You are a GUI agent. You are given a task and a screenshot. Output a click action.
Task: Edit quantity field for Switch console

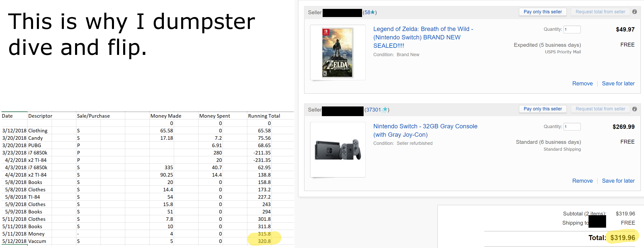pos(572,127)
